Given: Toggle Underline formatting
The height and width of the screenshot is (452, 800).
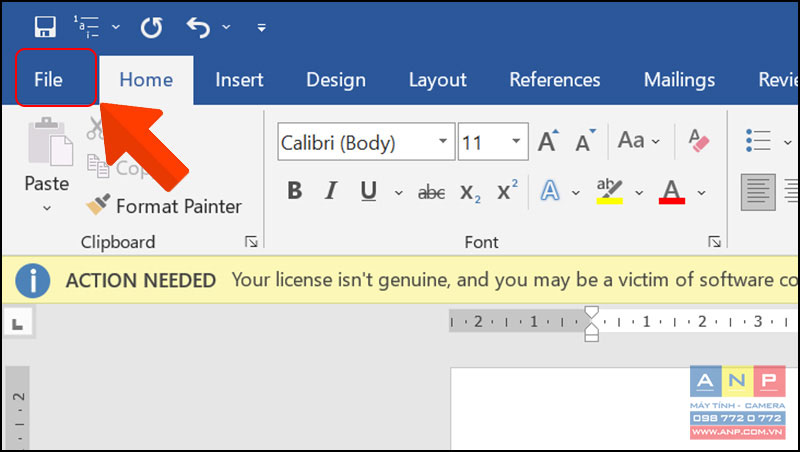Looking at the screenshot, I should coord(368,192).
